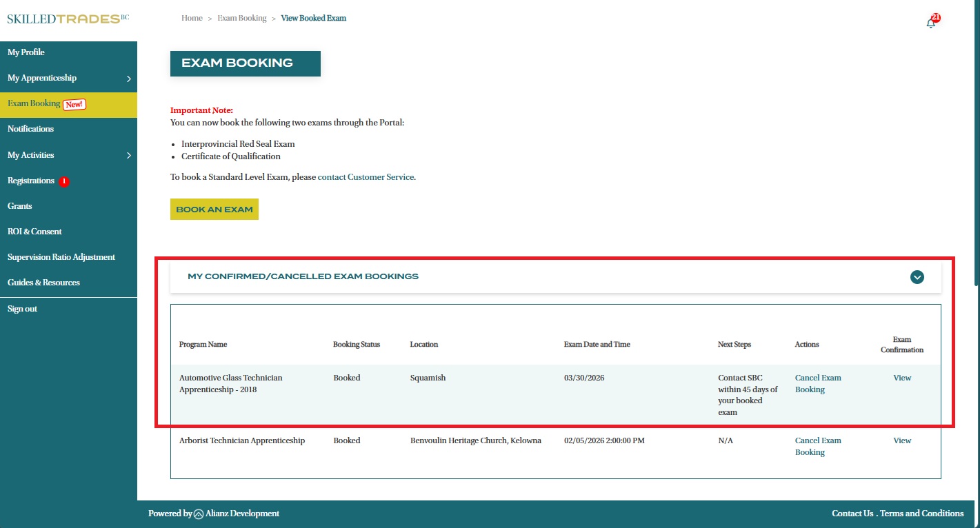Go to Home in the breadcrumb
The image size is (980, 528).
click(192, 18)
